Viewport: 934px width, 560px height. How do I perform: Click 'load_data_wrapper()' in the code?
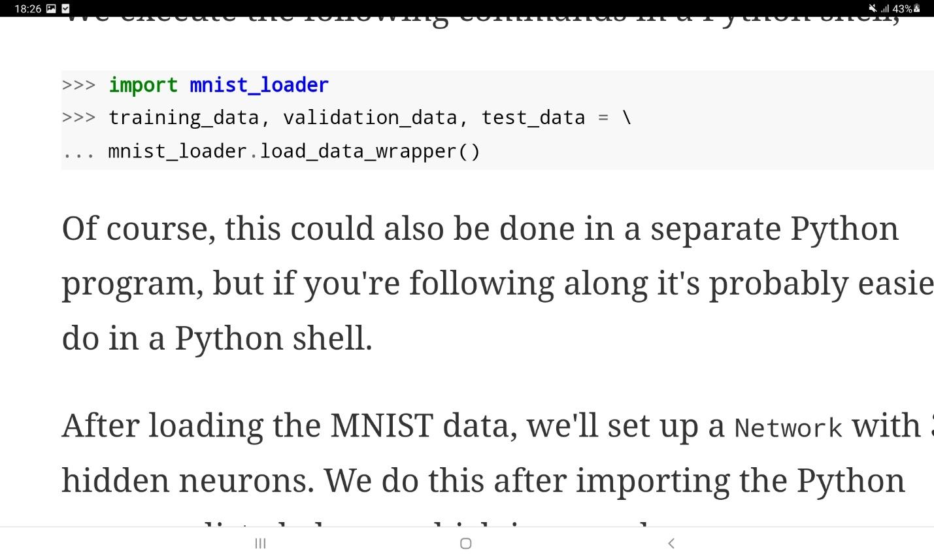pos(370,151)
